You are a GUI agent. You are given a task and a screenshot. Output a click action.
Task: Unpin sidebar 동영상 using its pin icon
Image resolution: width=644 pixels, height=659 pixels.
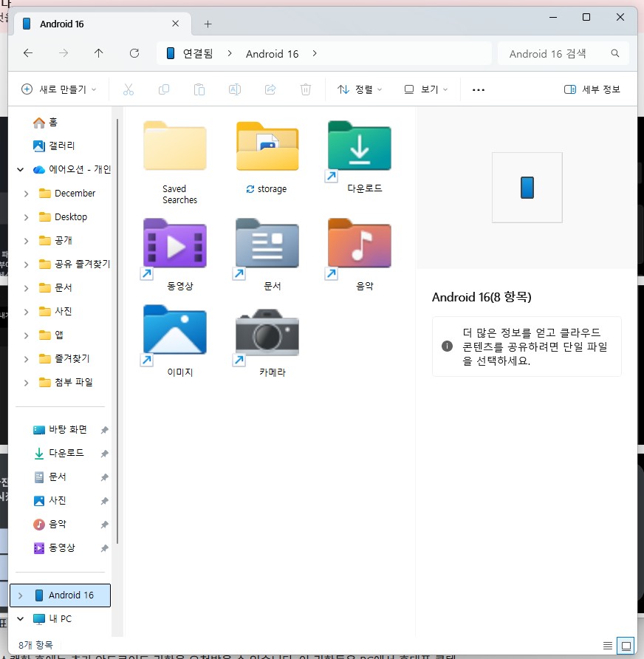105,548
